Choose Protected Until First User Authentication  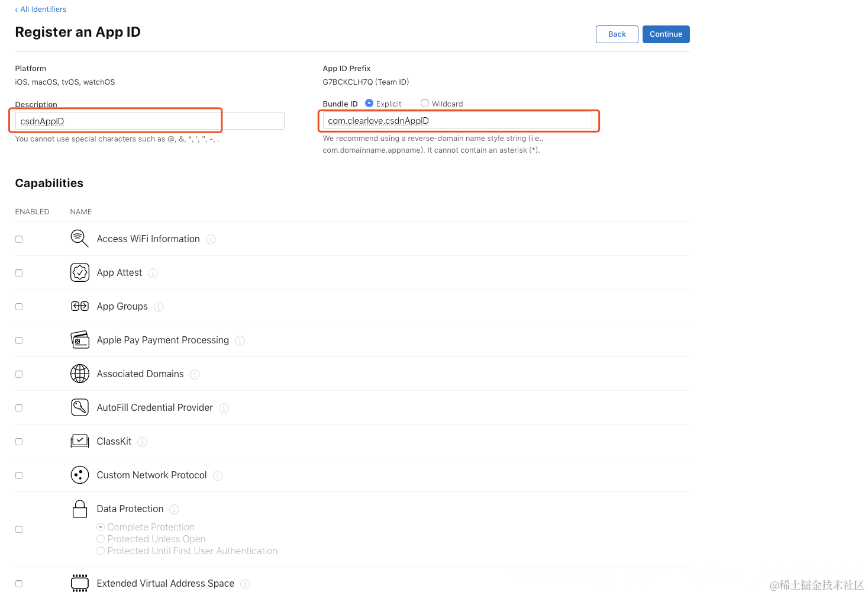click(101, 551)
